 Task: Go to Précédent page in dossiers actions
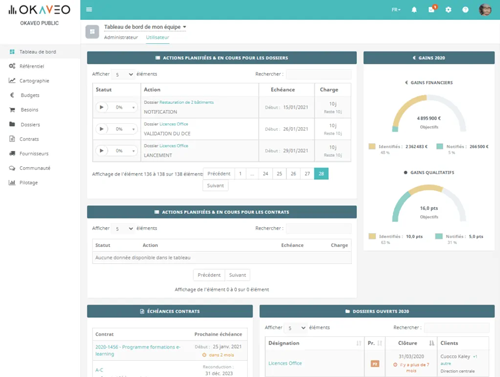click(x=219, y=174)
